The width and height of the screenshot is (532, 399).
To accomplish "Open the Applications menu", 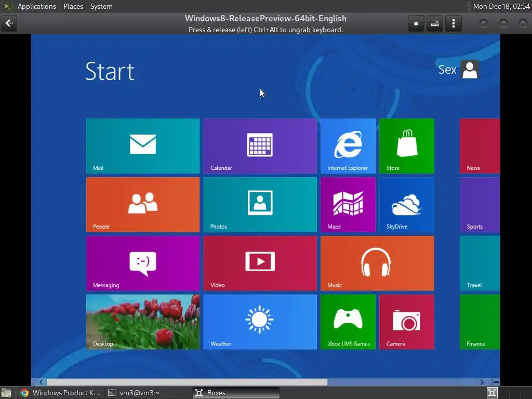I will 37,6.
